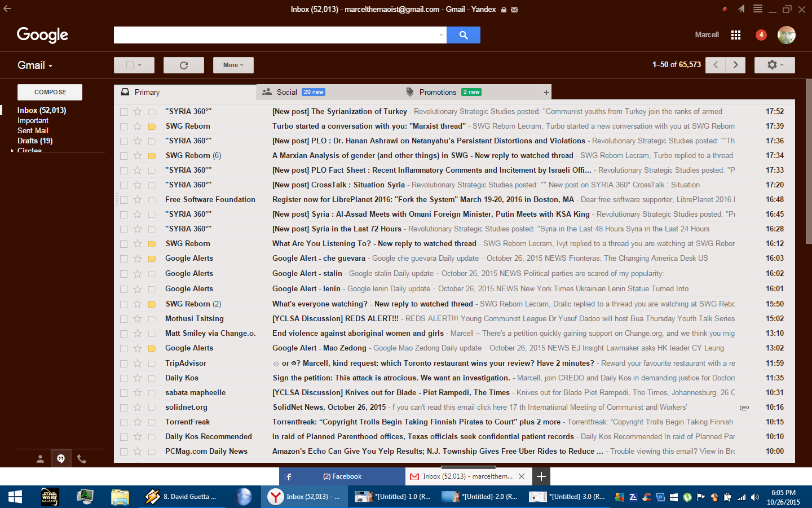Star the Free Software Foundation email
The image size is (812, 508).
tap(138, 200)
